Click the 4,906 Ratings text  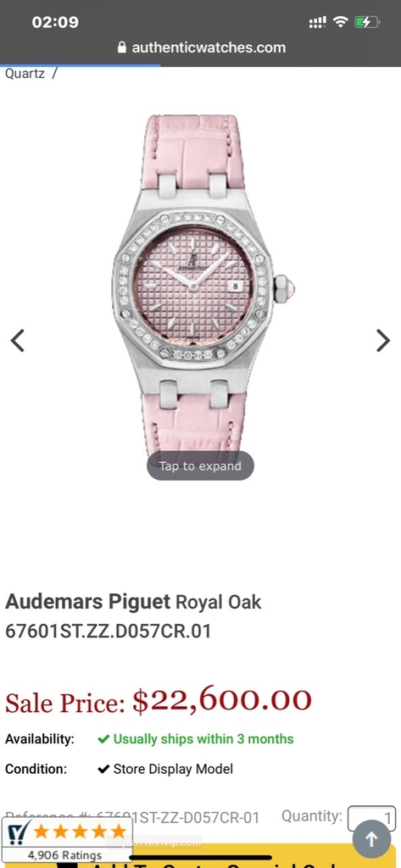click(64, 854)
